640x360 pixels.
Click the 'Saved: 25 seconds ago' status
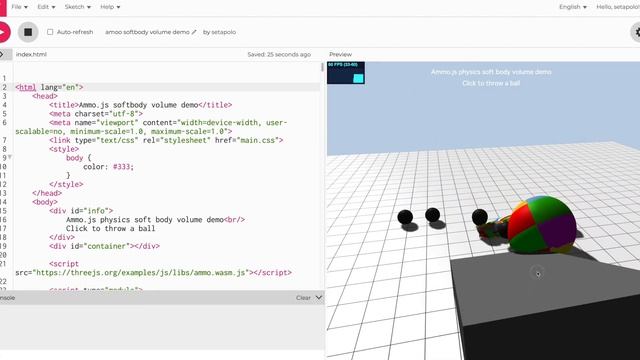point(279,54)
